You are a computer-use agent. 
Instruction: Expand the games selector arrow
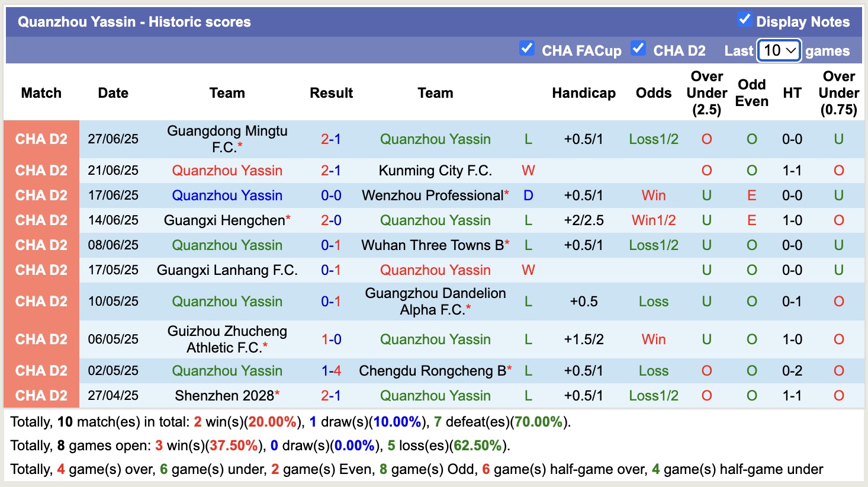790,51
